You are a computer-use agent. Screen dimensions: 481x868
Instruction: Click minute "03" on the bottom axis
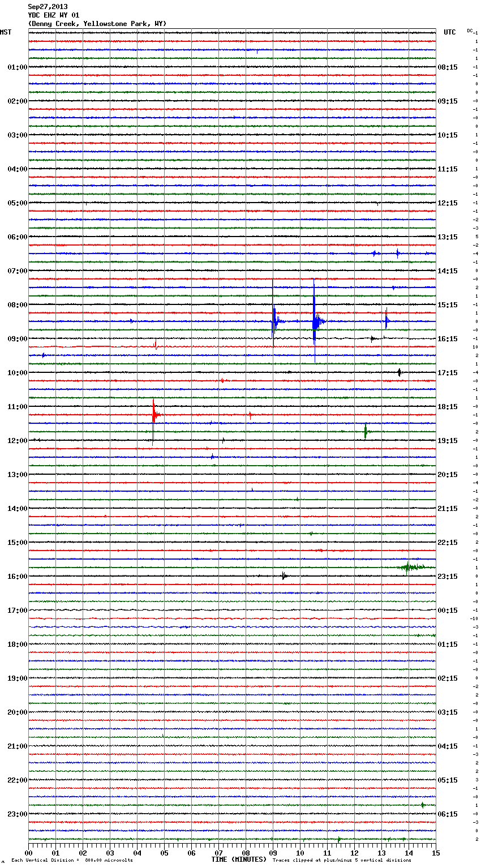click(x=110, y=853)
